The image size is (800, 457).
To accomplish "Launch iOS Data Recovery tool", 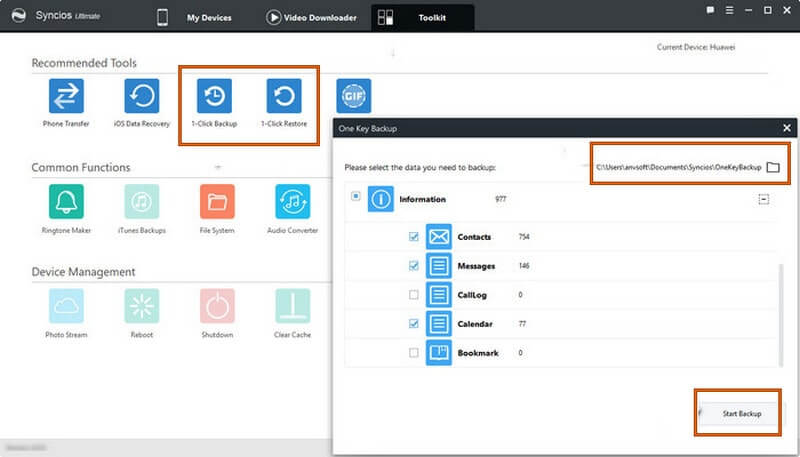I will 142,96.
